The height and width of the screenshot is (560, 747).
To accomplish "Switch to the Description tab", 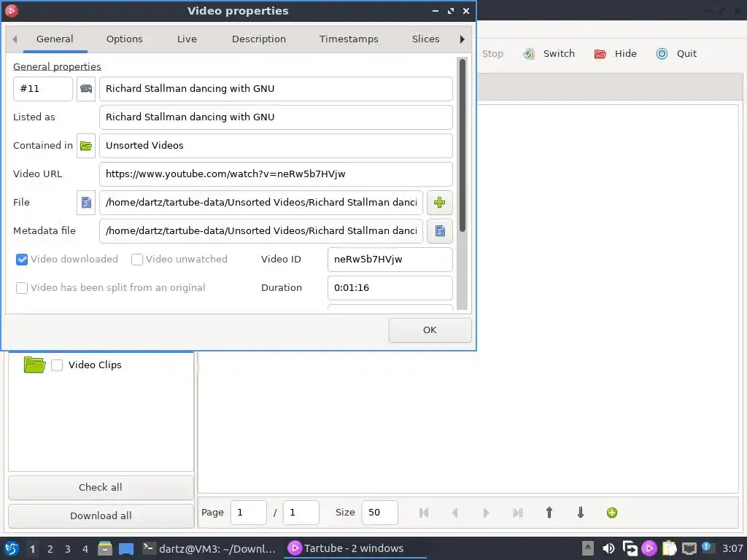I will [x=259, y=39].
